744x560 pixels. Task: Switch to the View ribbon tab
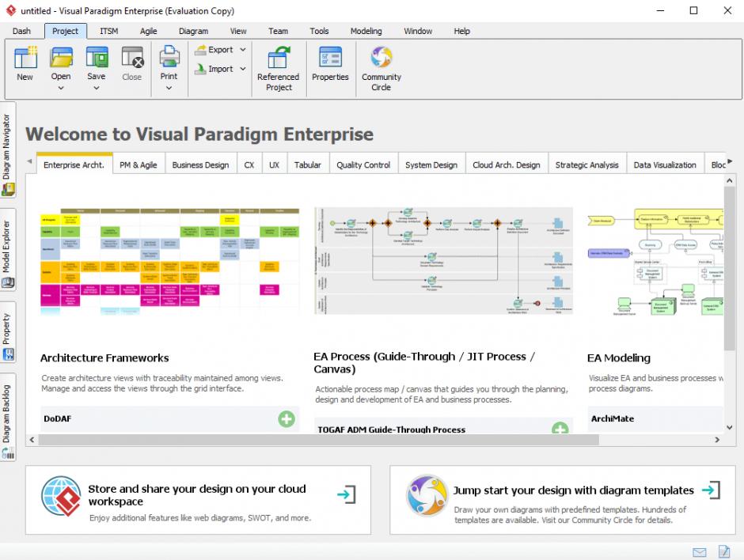tap(238, 31)
